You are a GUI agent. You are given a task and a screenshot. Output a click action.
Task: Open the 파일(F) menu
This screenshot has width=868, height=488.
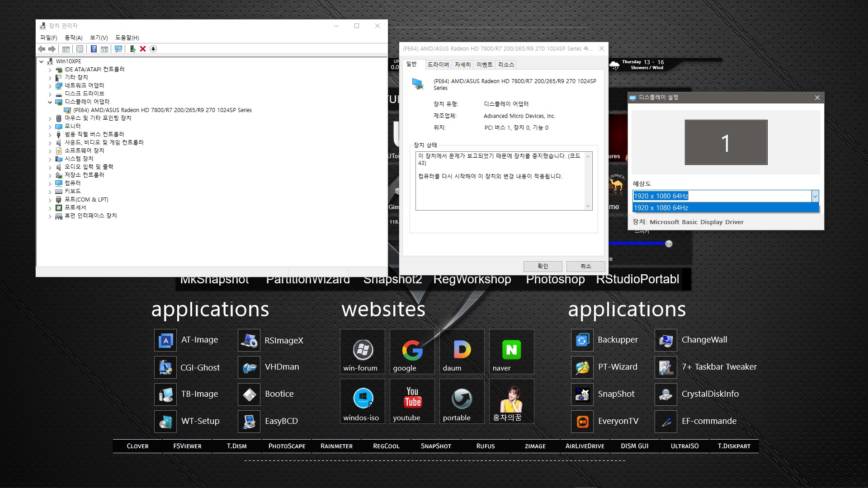pos(48,38)
